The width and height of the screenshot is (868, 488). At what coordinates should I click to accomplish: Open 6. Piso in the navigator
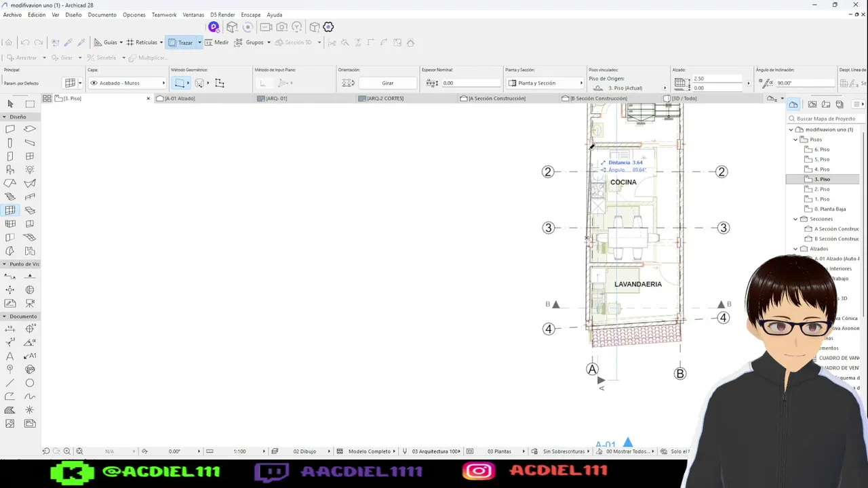point(821,150)
